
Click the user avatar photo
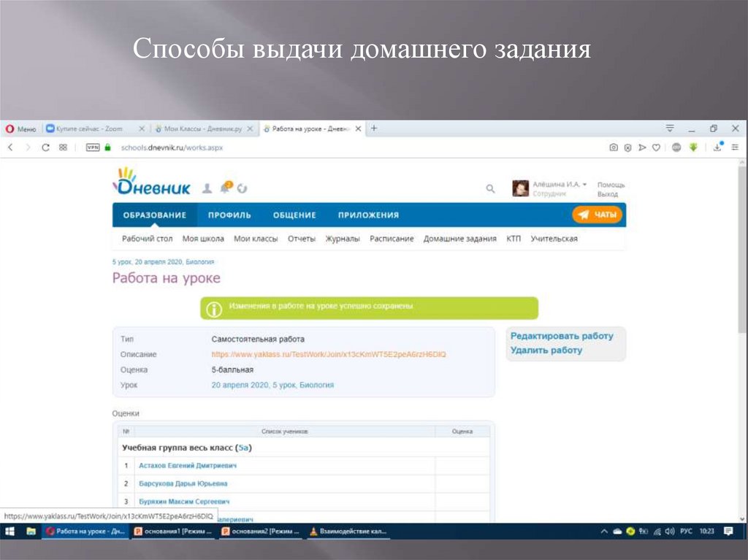pyautogui.click(x=520, y=188)
